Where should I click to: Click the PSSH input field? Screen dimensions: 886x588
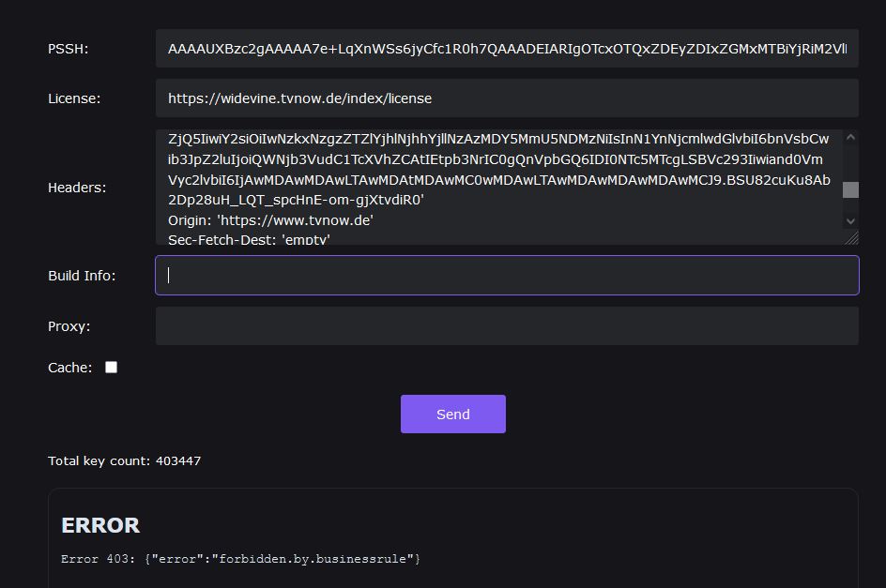[x=507, y=49]
